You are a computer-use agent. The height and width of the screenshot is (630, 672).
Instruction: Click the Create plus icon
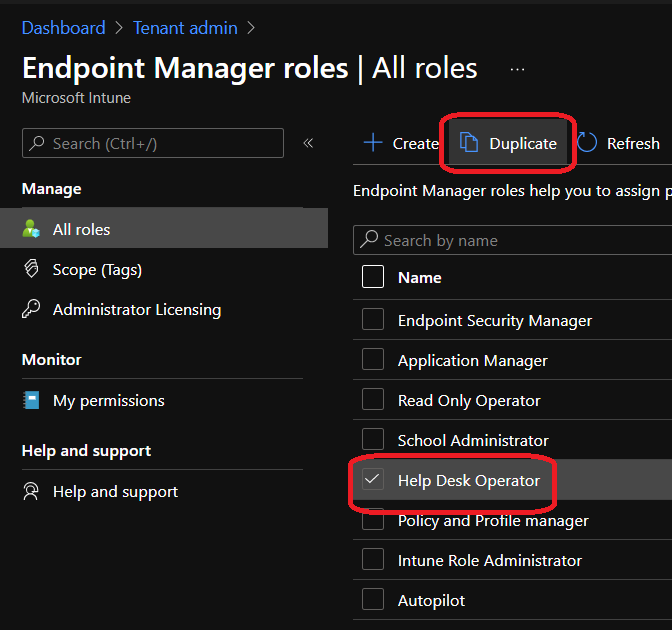[x=373, y=143]
